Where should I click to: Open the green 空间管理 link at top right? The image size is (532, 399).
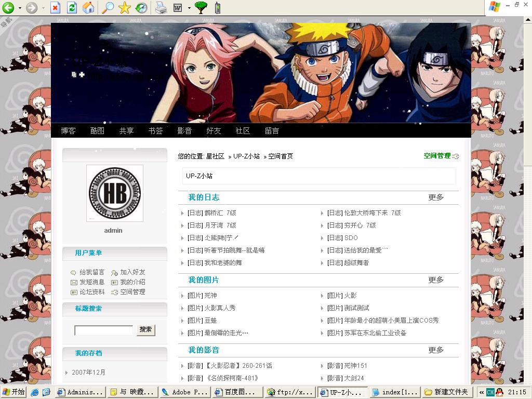437,156
